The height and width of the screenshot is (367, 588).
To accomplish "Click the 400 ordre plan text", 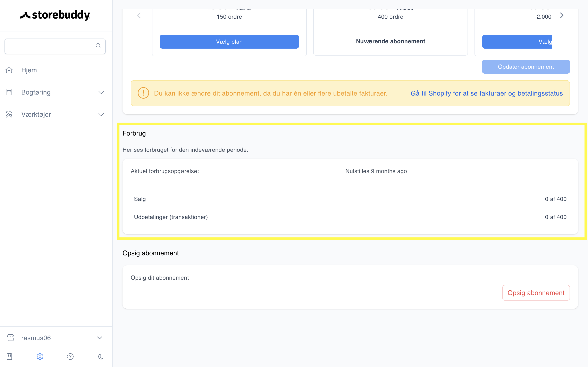I will (390, 17).
